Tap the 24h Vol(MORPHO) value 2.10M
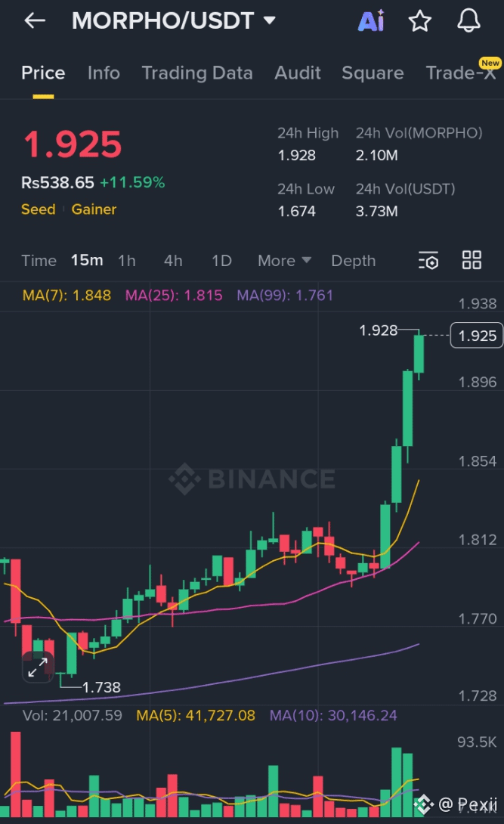This screenshot has height=824, width=504. (x=376, y=156)
